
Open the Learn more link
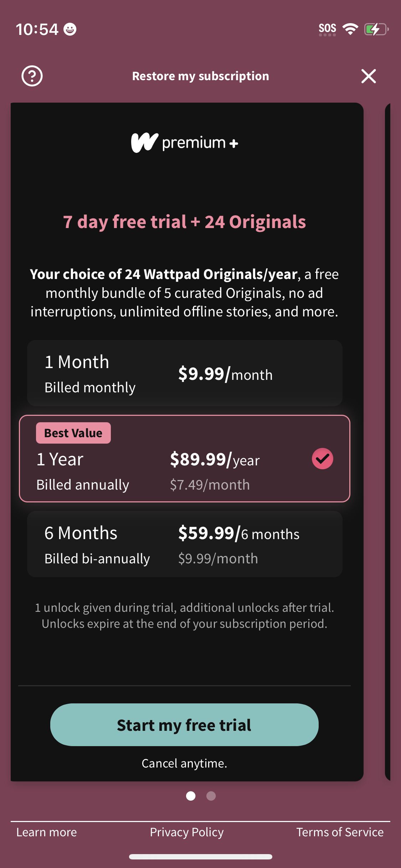(47, 832)
